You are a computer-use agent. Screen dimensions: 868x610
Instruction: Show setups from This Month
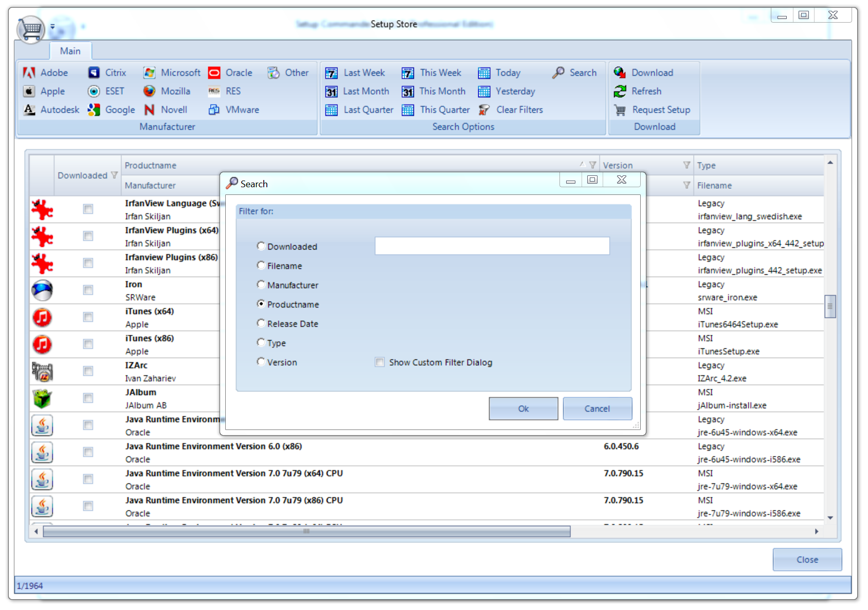(x=433, y=91)
